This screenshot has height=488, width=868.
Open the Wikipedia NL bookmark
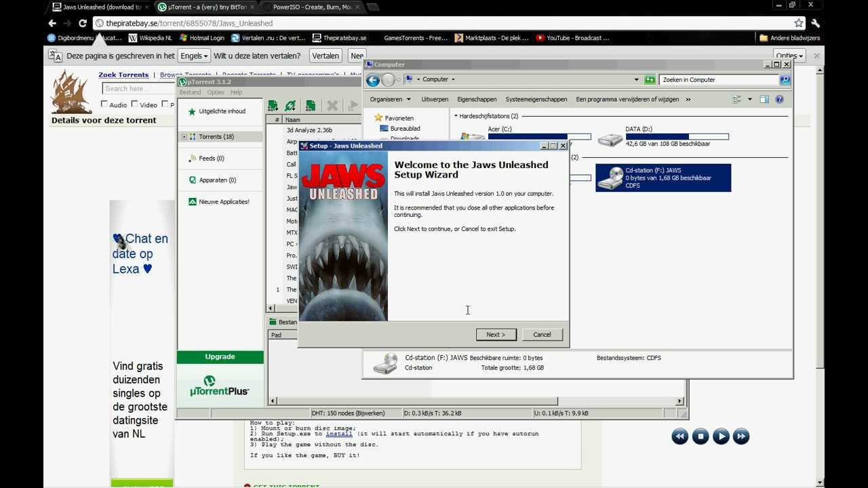pyautogui.click(x=150, y=38)
